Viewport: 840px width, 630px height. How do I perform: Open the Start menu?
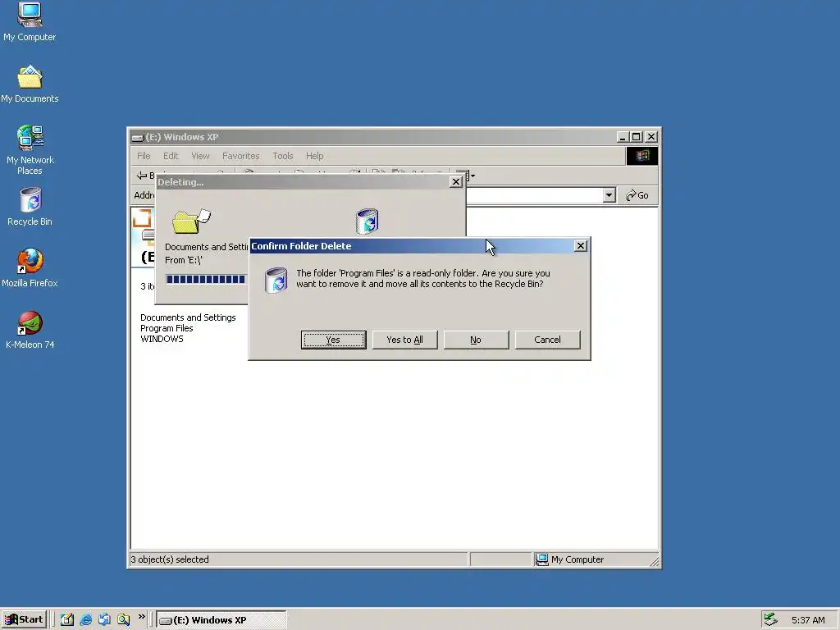(x=24, y=619)
